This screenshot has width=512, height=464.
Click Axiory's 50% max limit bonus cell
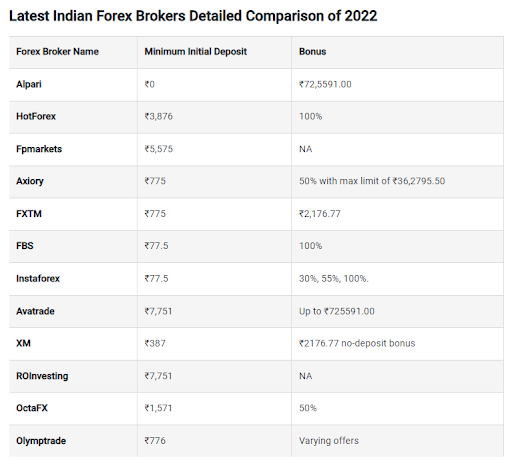point(372,181)
